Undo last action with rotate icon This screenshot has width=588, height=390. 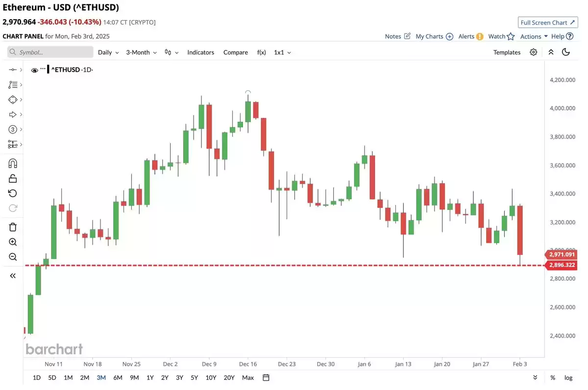[x=13, y=193]
